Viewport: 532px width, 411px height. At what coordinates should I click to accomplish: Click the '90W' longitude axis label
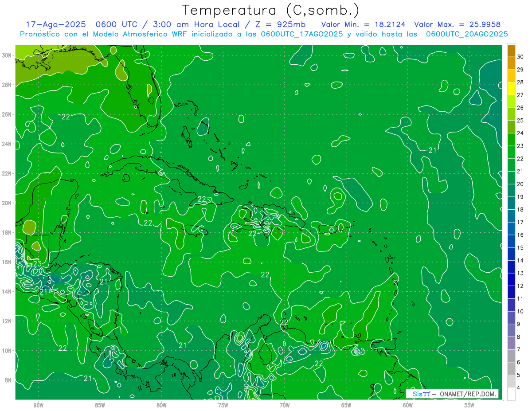point(39,405)
